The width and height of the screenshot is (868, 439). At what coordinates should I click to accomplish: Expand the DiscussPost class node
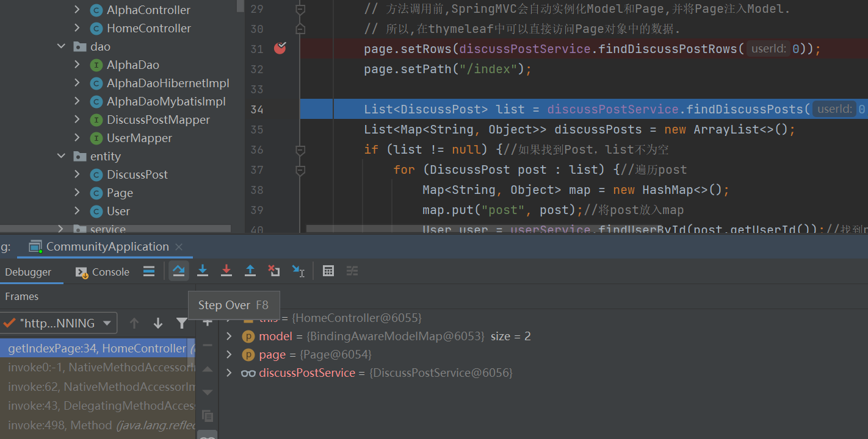point(77,174)
